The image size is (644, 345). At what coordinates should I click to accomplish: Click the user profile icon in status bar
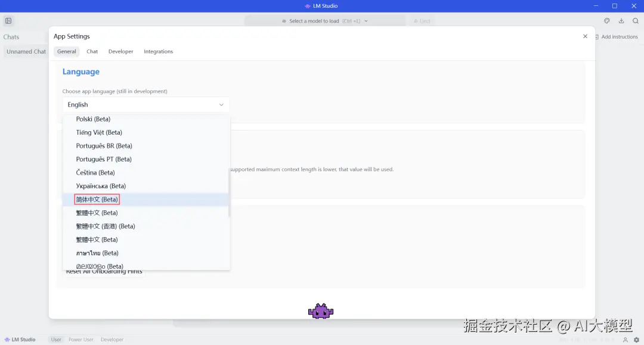coord(625,340)
